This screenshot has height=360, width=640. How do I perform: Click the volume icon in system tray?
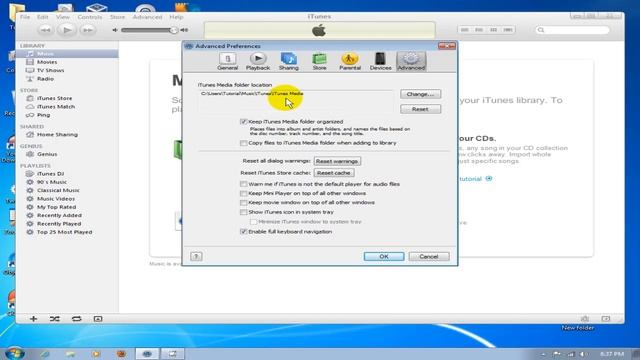pos(583,354)
